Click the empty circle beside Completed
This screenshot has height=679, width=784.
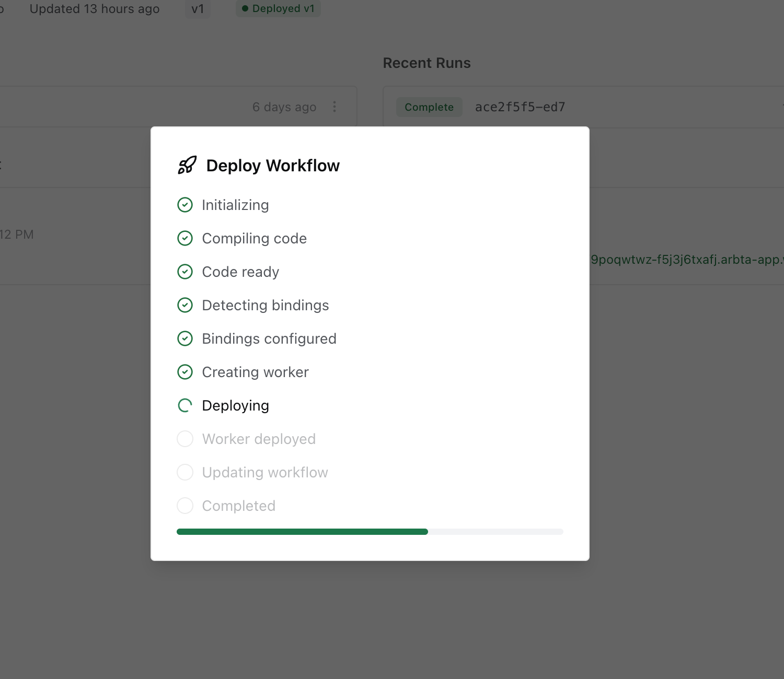[185, 506]
